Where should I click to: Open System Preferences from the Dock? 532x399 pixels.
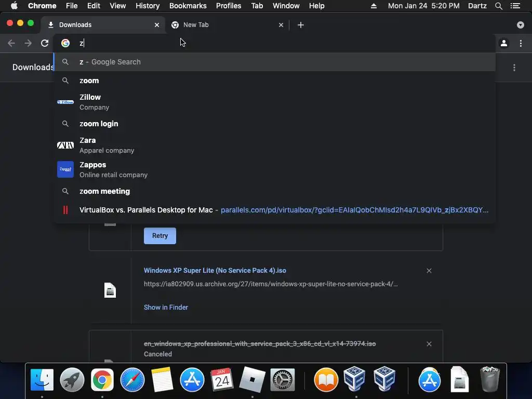tap(282, 380)
